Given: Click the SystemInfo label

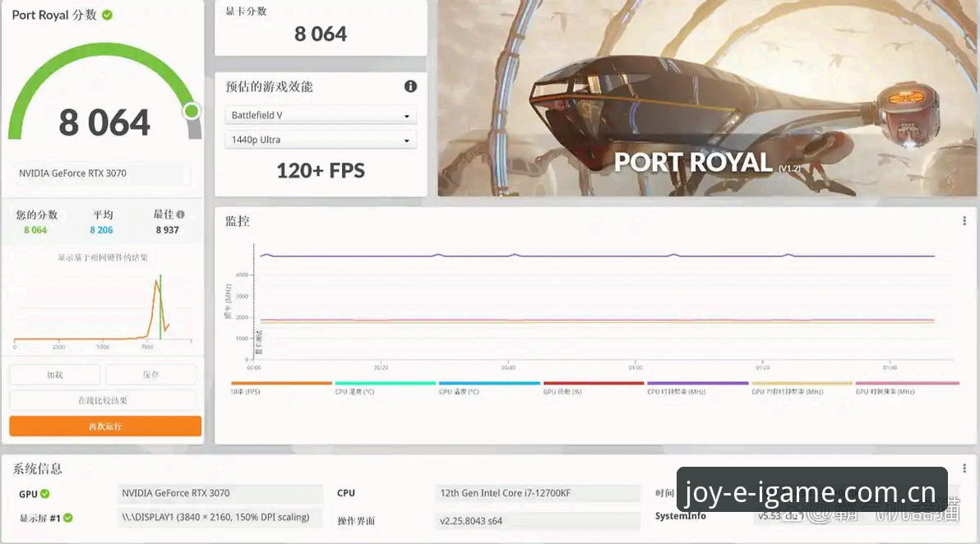Looking at the screenshot, I should click(x=681, y=516).
